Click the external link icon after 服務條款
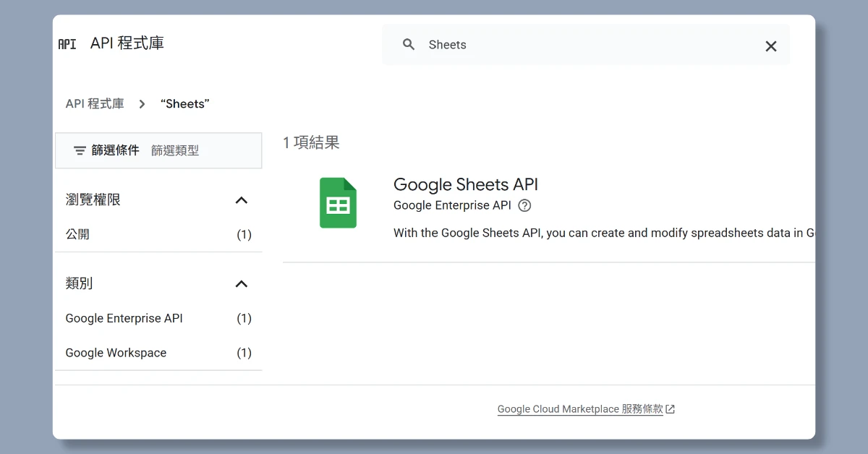The image size is (868, 454). point(671,409)
